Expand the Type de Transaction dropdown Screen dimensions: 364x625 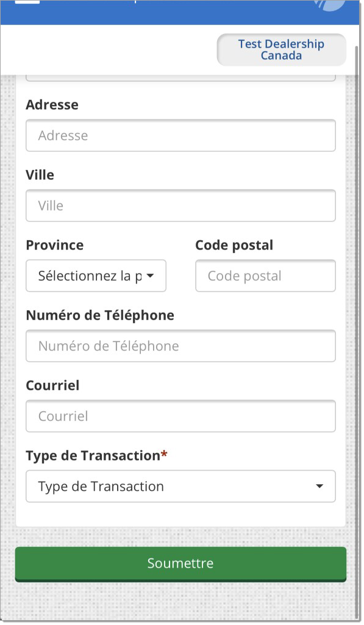click(180, 487)
